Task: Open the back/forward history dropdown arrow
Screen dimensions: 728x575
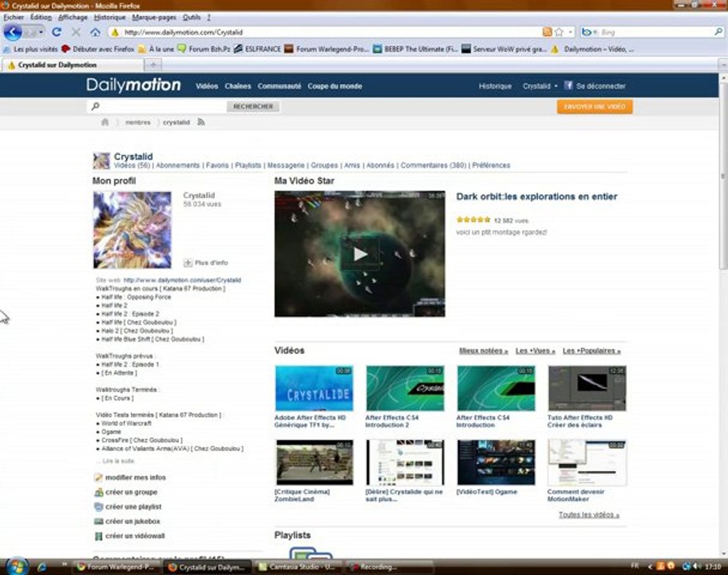Action: (41, 32)
